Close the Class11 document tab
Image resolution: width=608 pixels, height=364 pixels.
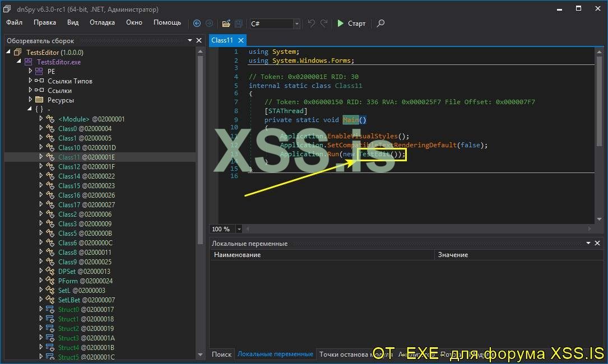241,40
